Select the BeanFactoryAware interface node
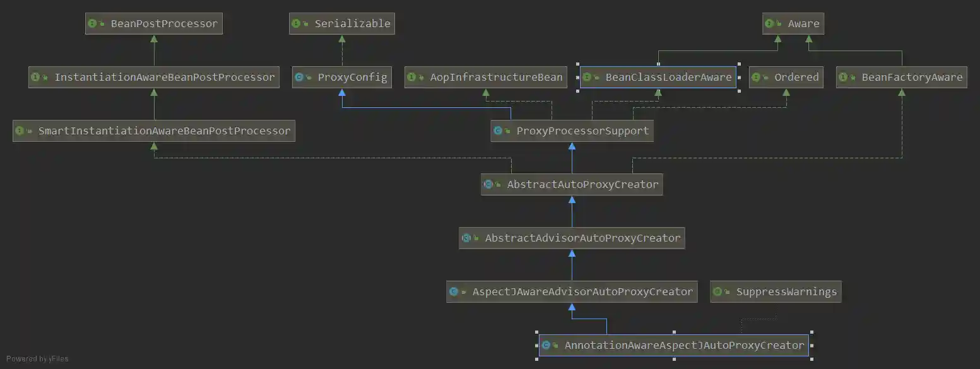Image resolution: width=980 pixels, height=369 pixels. coord(901,78)
